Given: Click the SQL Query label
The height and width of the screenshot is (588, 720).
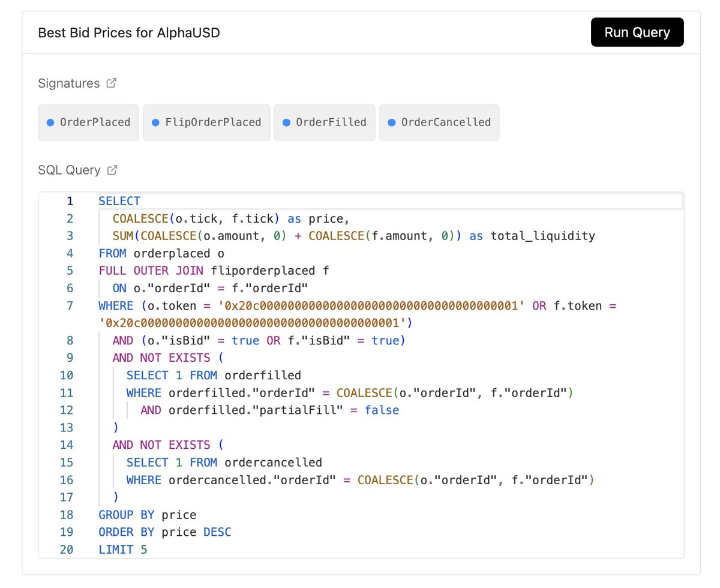Looking at the screenshot, I should (x=70, y=170).
